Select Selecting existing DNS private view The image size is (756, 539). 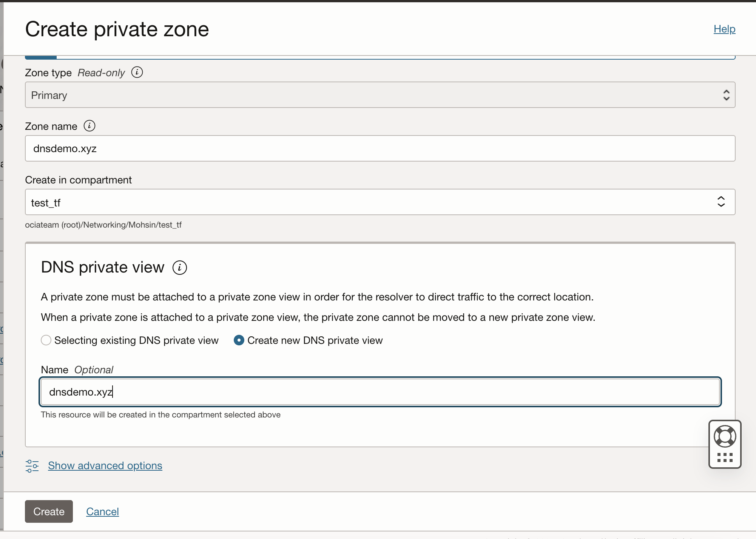pos(46,340)
